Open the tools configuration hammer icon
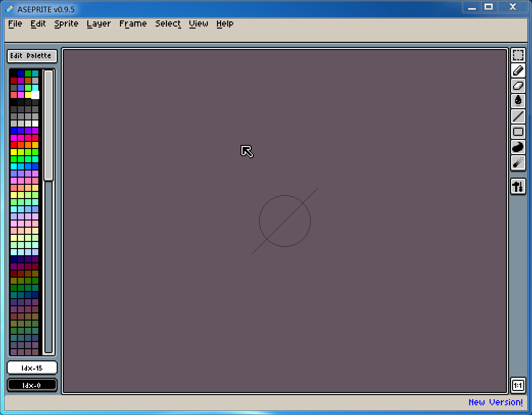The image size is (532, 415). [x=518, y=186]
